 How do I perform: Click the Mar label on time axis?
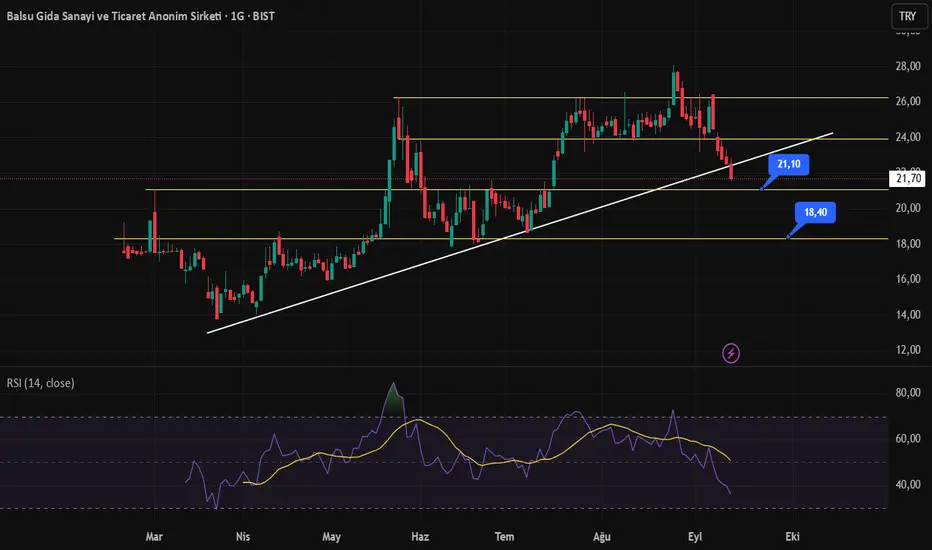(154, 536)
